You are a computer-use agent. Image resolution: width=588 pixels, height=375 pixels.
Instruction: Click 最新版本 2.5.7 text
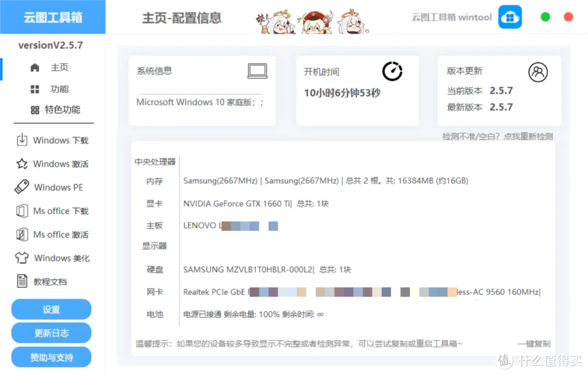point(480,107)
